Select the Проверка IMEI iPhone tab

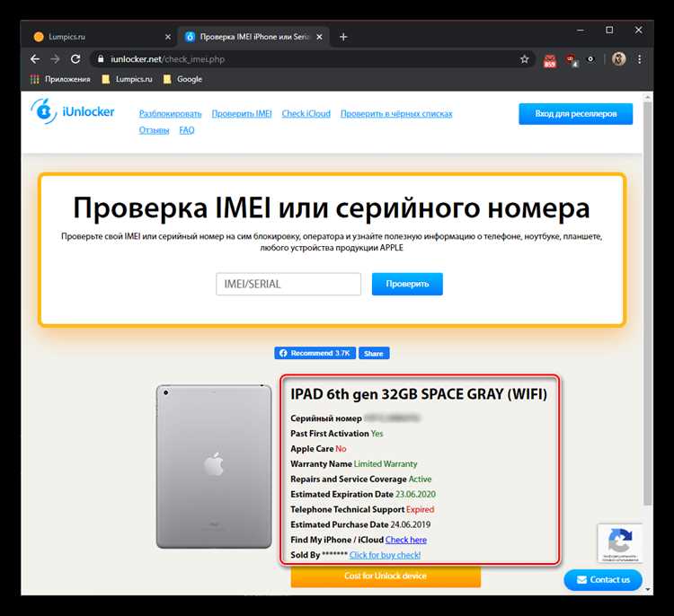pos(253,37)
